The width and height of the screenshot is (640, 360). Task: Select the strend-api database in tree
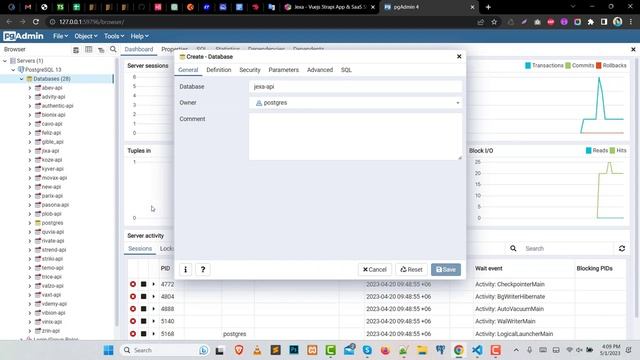coord(54,250)
